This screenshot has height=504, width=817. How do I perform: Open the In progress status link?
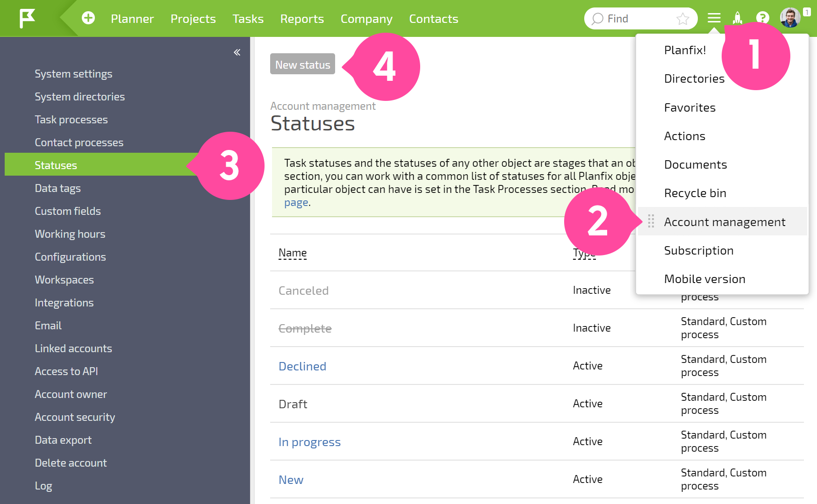(x=309, y=442)
